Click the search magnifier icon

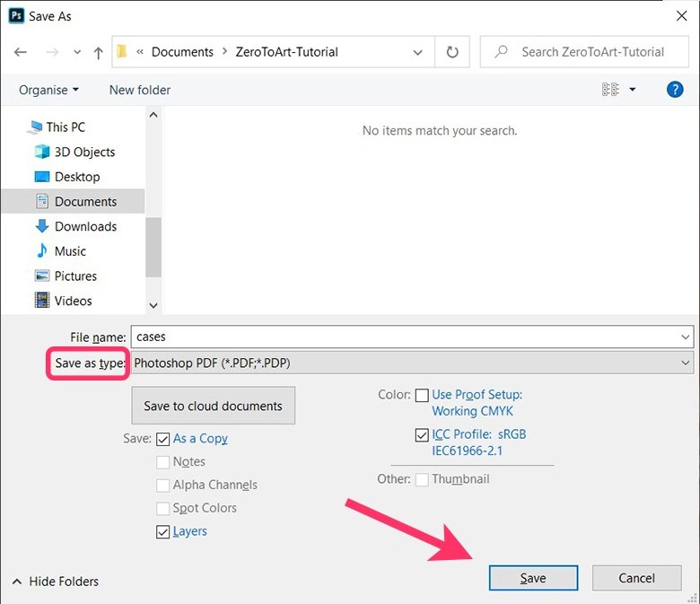501,52
